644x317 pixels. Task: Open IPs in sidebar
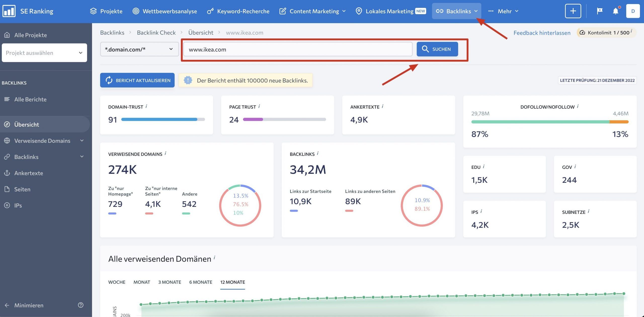click(x=13, y=205)
